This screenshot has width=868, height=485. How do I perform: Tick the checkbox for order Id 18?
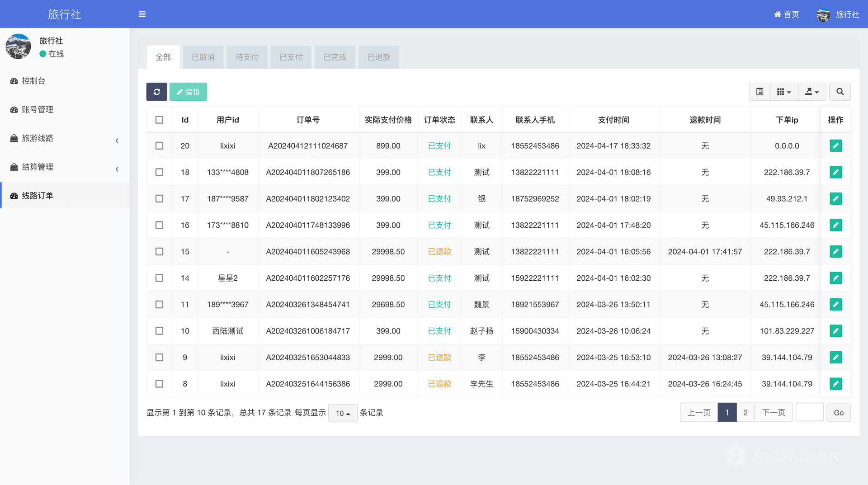[x=159, y=172]
